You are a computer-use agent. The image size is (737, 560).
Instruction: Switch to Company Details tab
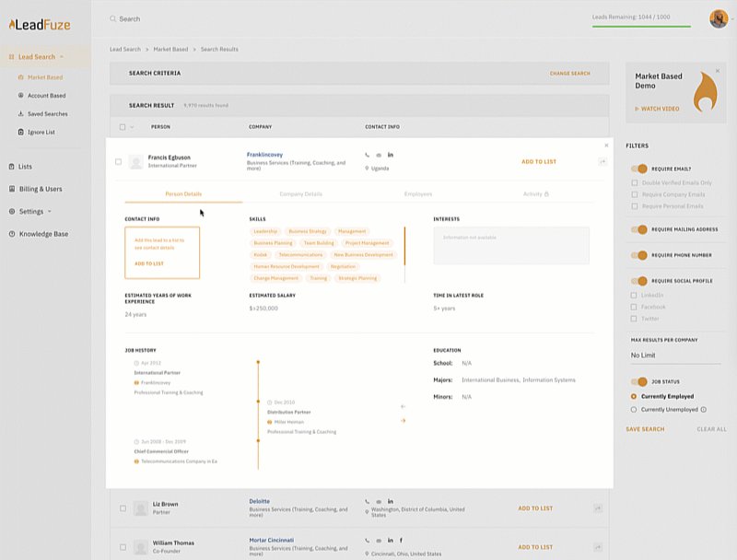coord(301,194)
